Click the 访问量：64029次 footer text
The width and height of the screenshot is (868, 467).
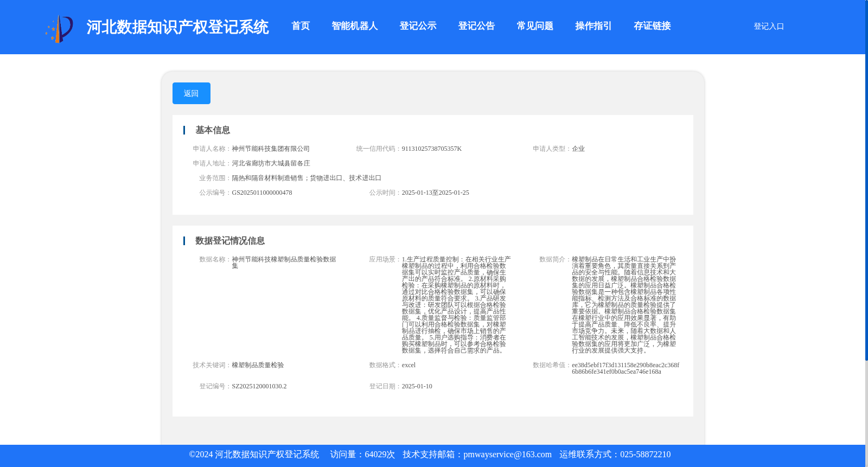(x=362, y=455)
